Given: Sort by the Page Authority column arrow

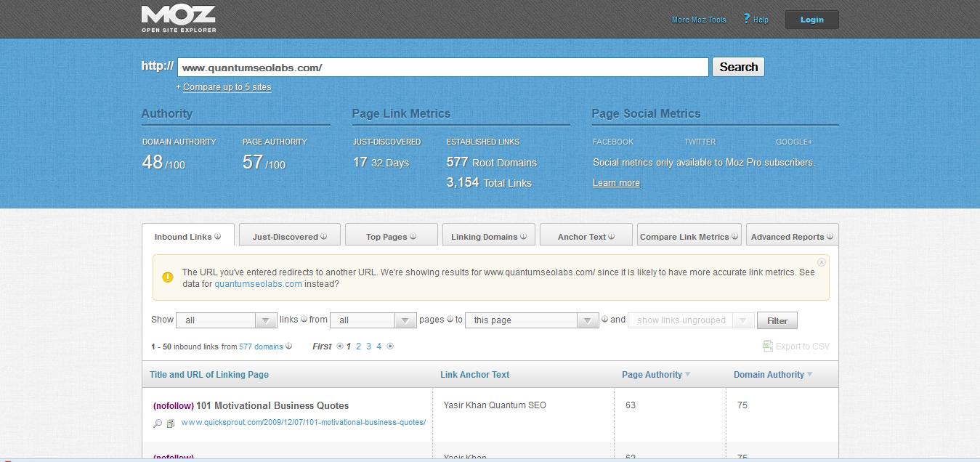Looking at the screenshot, I should 687,375.
